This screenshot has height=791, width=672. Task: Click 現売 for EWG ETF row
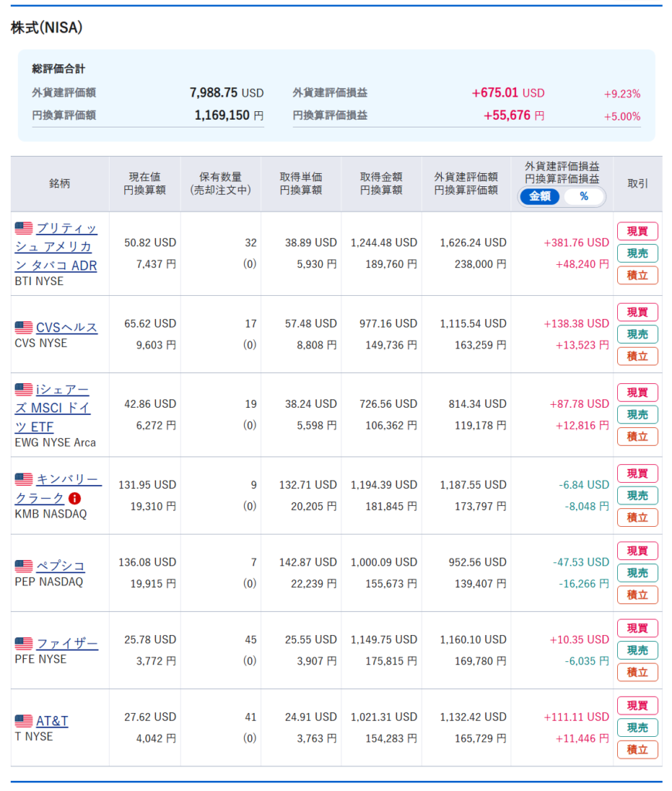tap(637, 415)
